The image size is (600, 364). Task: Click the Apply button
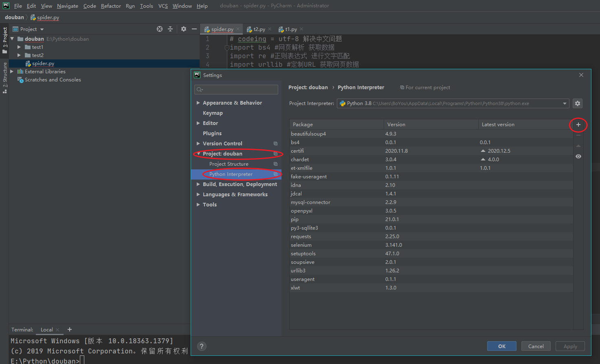[x=570, y=346]
